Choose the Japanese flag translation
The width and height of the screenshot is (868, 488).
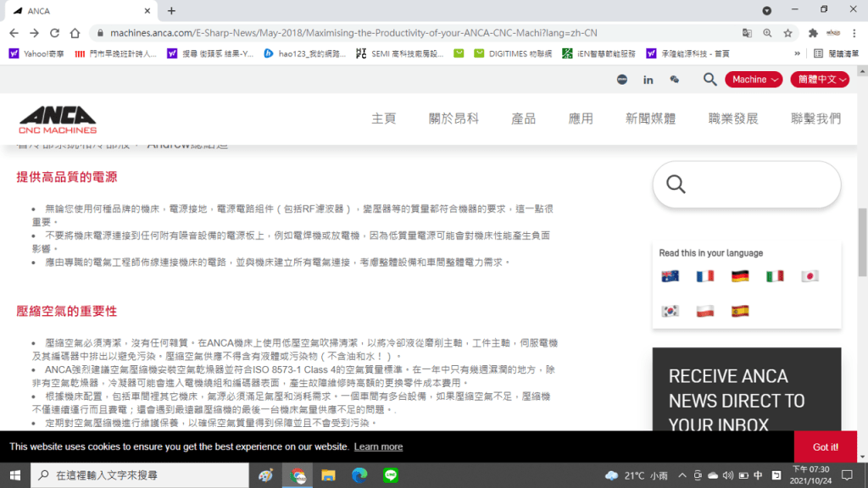(810, 276)
